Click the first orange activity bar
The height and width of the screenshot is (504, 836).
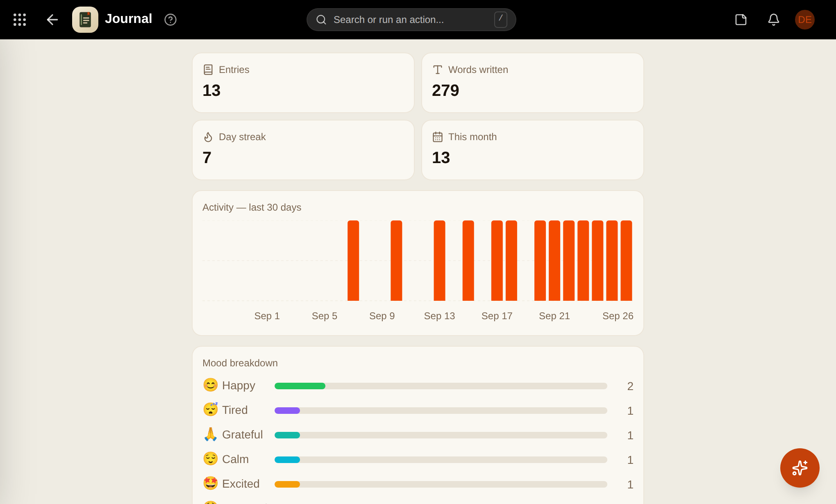click(353, 261)
